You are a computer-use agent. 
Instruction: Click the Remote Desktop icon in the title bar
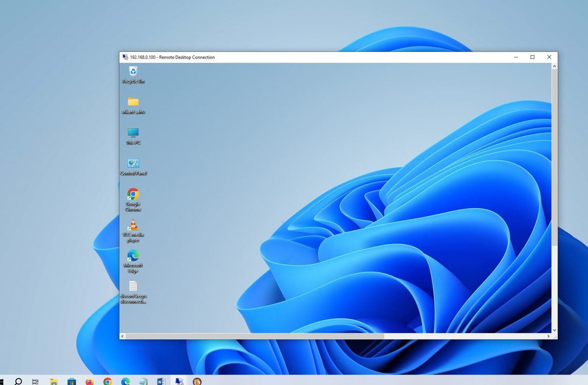[x=124, y=57]
